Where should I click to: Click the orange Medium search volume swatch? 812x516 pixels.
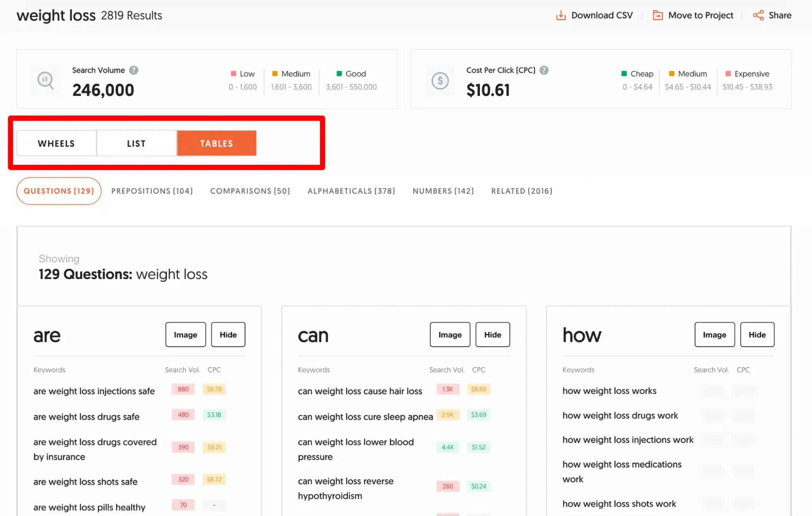point(275,73)
